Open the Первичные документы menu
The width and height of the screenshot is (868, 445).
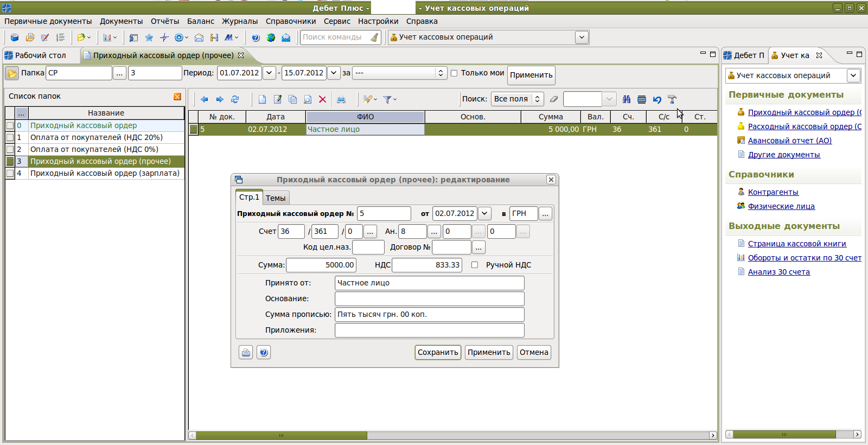coord(48,21)
